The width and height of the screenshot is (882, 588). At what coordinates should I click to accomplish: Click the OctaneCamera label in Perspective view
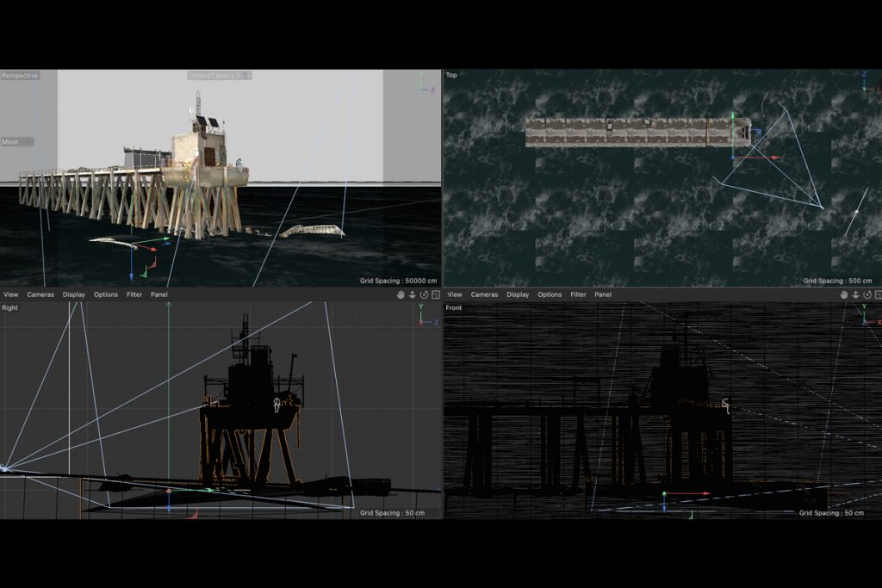[x=215, y=76]
